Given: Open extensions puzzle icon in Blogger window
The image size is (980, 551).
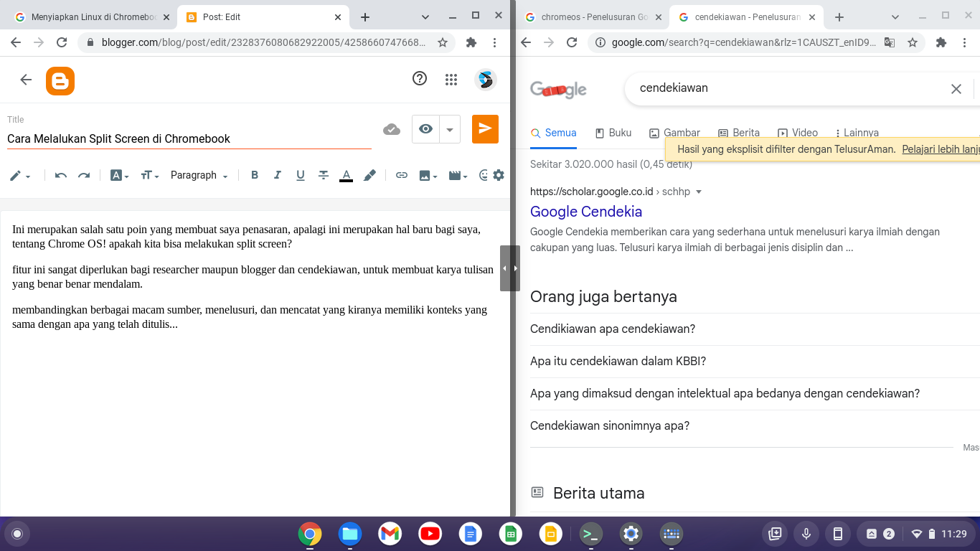Looking at the screenshot, I should (471, 42).
